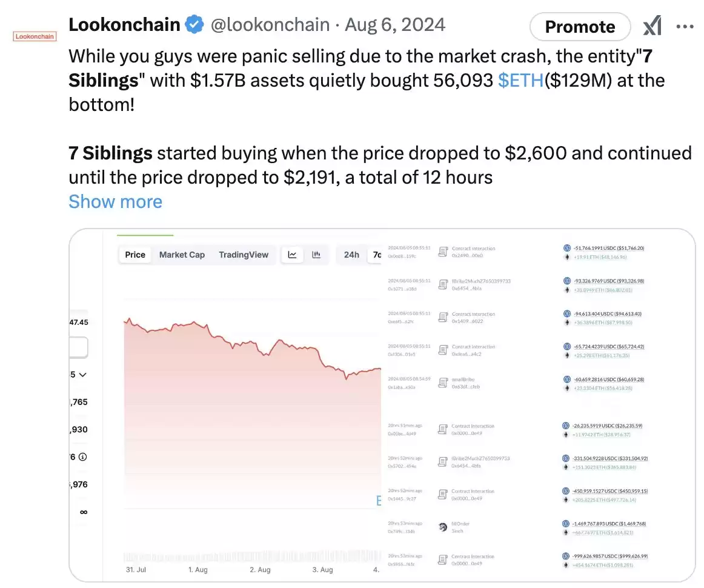
Task: Switch to the TradingView tab
Action: [244, 255]
